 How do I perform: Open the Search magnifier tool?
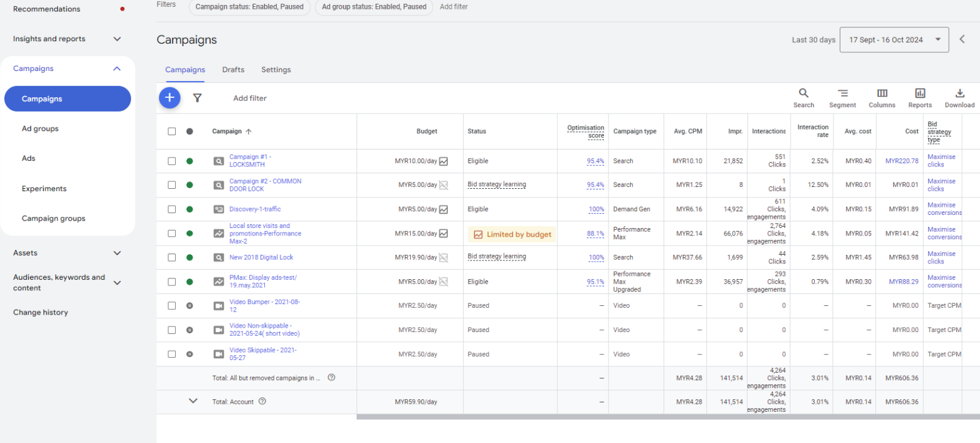(804, 97)
